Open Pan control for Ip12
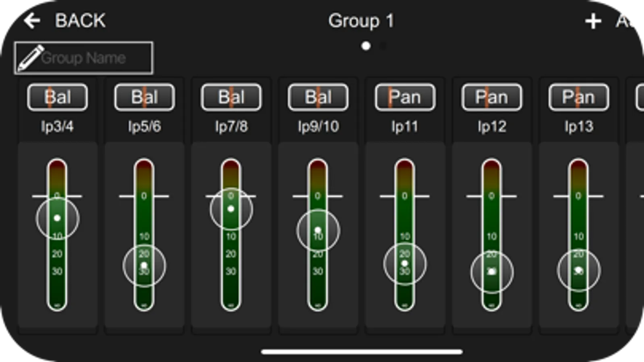 coord(492,97)
